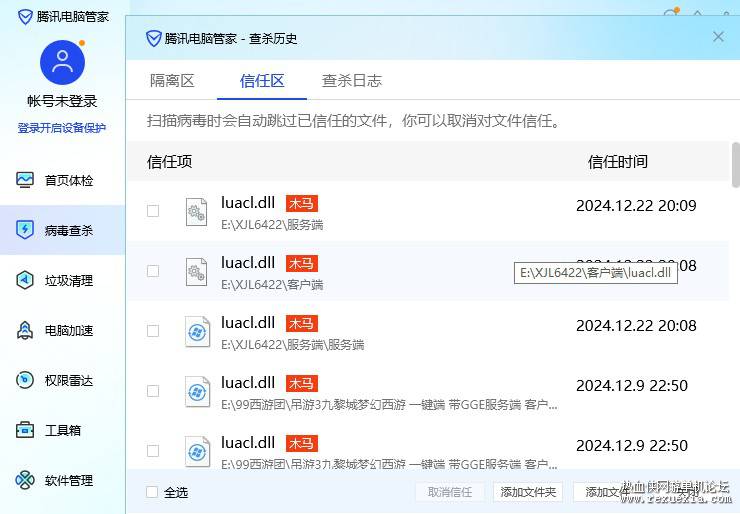Open 软件管理 in the sidebar

(62, 480)
